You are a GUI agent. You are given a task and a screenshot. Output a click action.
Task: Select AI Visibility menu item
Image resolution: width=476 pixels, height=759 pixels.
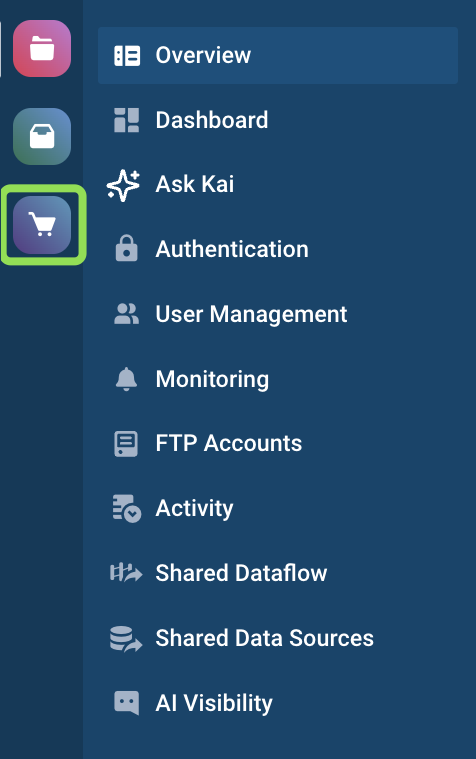point(214,703)
